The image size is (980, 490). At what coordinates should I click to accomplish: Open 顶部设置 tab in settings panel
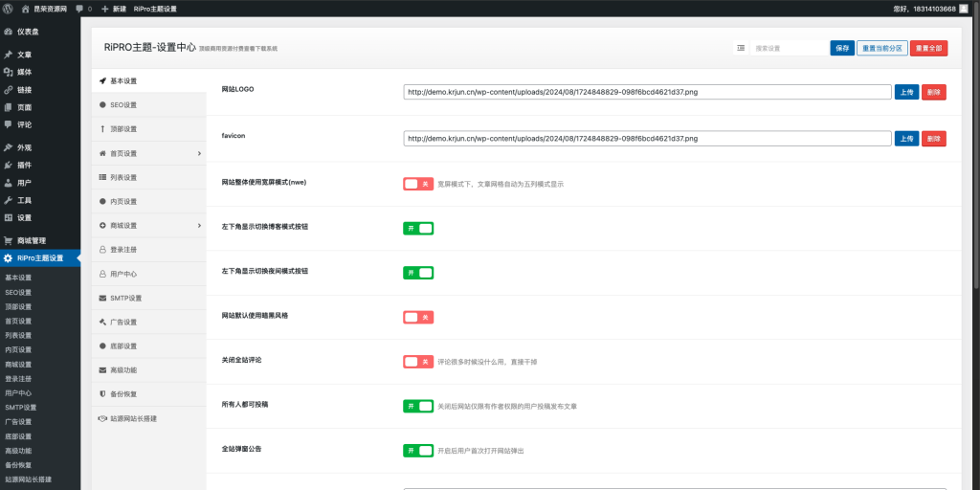148,129
